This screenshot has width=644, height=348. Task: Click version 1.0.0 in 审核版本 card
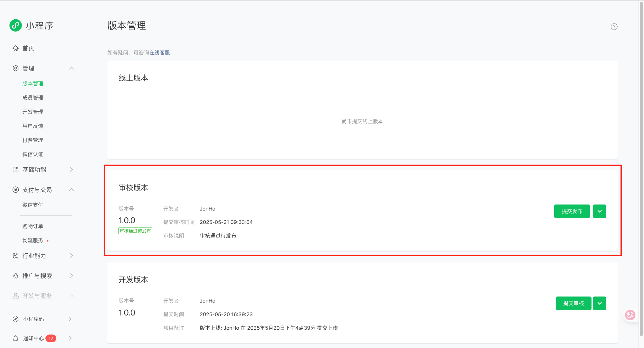(x=127, y=221)
